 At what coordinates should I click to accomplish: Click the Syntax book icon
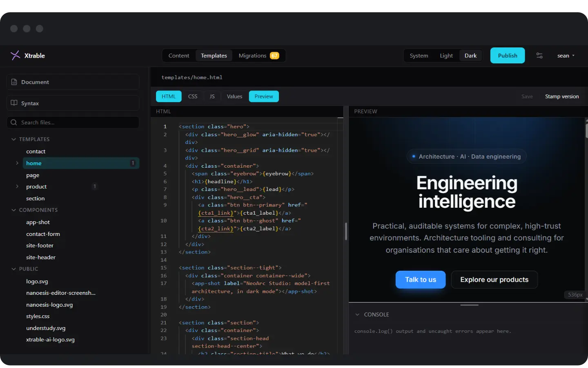point(14,103)
